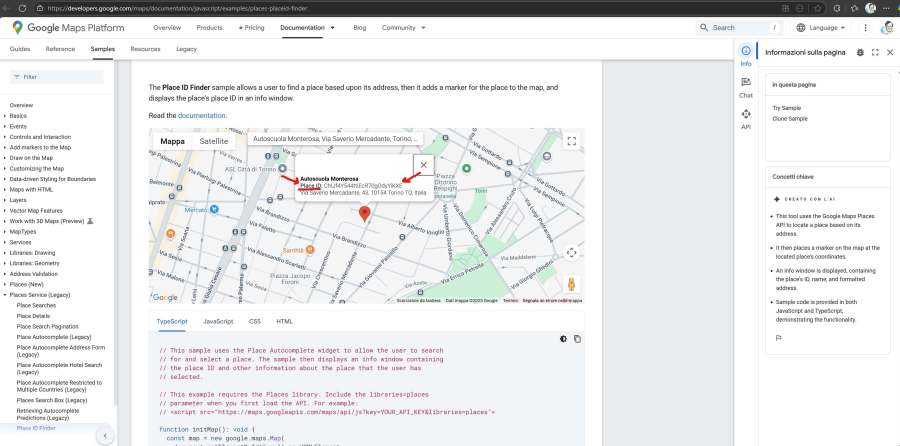Viewport: 900px width, 446px height.
Task: Switch map to Satellite view
Action: 214,142
